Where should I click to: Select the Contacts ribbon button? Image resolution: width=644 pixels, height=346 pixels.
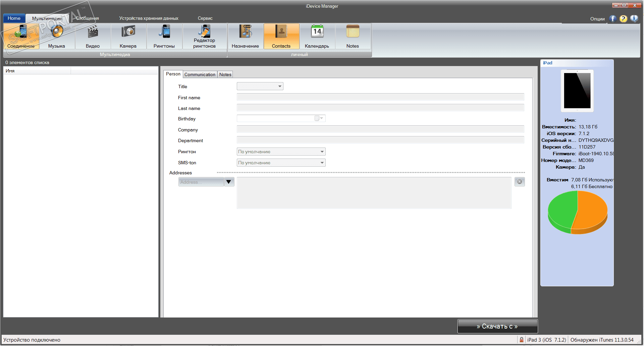click(x=281, y=37)
